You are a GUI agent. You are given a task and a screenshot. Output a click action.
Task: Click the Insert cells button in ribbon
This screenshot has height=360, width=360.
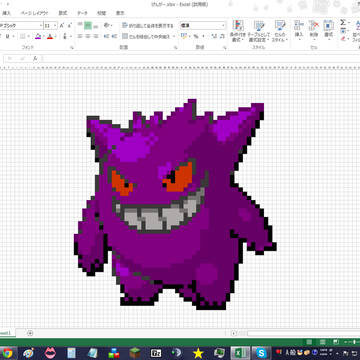299,29
